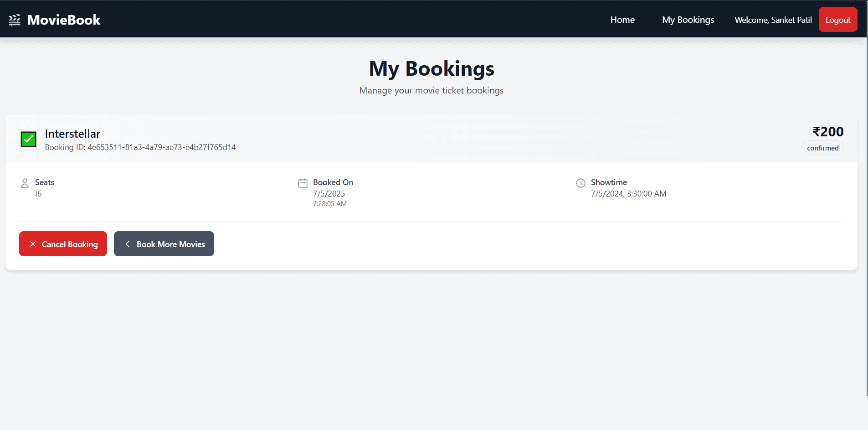This screenshot has width=868, height=430.
Task: Click the Seats label
Action: [x=45, y=182]
